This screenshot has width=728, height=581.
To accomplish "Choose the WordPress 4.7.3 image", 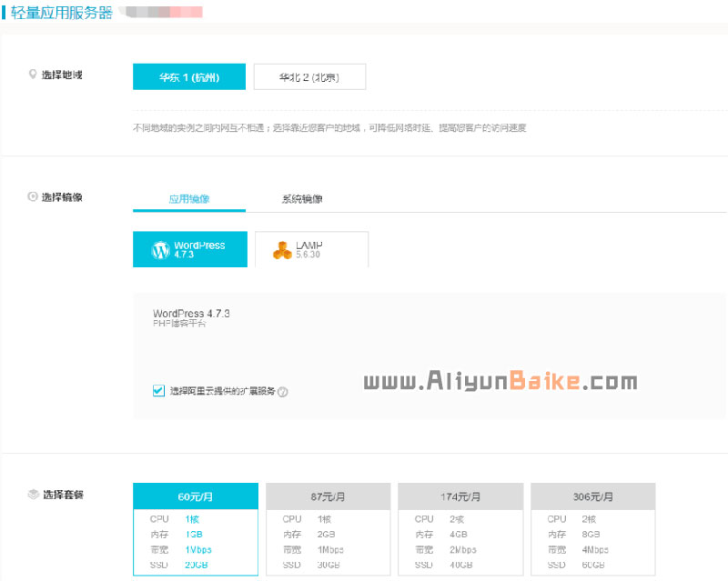I will (x=190, y=250).
